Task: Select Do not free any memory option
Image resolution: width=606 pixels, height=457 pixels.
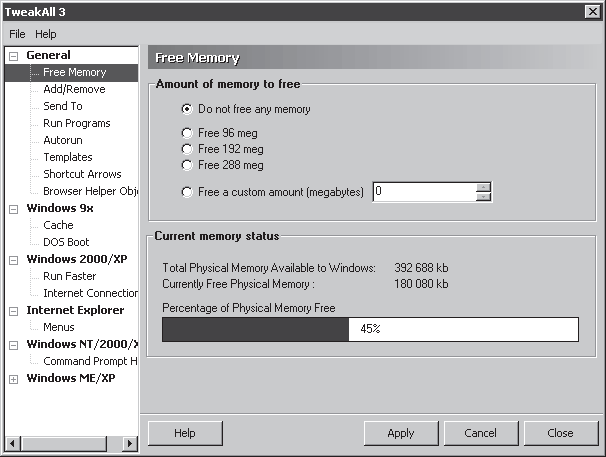Action: click(x=187, y=109)
